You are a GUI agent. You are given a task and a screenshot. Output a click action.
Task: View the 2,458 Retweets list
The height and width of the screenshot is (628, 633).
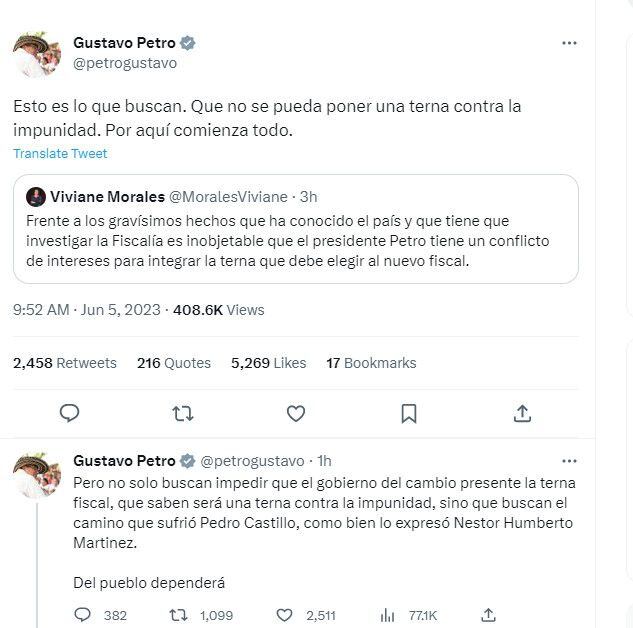click(x=65, y=363)
